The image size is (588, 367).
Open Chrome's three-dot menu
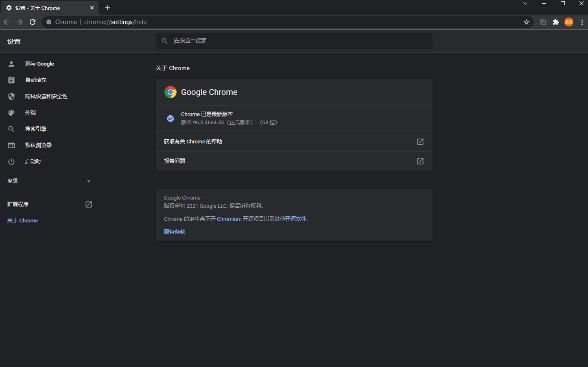tap(582, 22)
